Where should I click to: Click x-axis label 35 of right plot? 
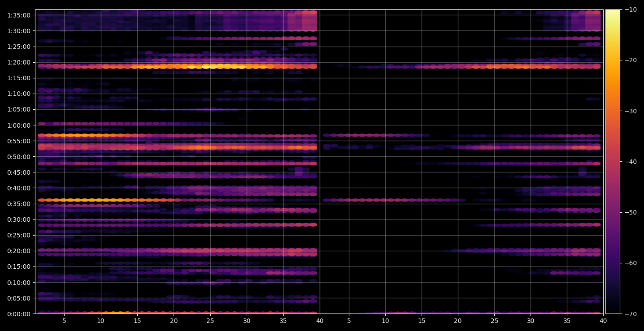click(567, 321)
